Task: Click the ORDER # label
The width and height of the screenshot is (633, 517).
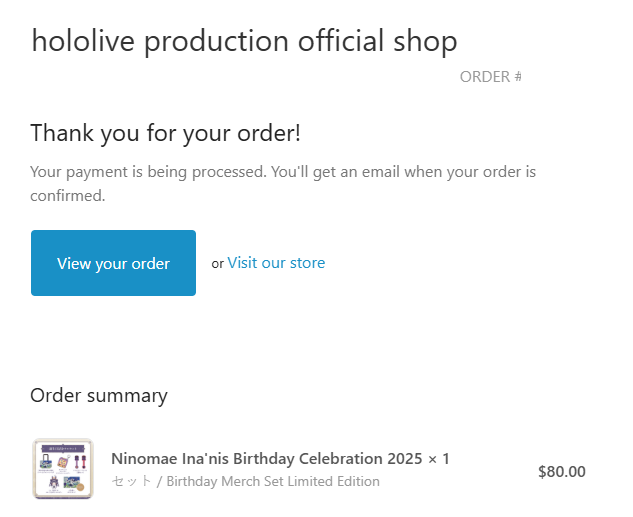Action: pyautogui.click(x=490, y=77)
